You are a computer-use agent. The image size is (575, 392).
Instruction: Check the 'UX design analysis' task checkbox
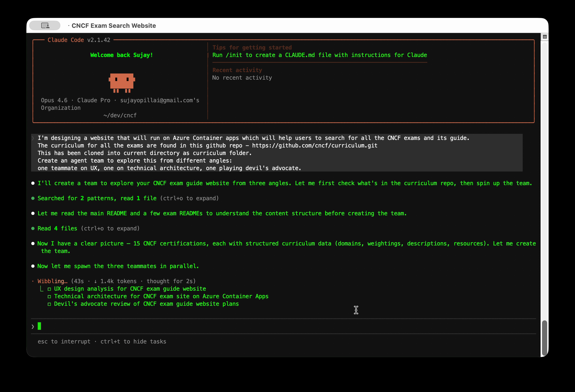click(49, 289)
